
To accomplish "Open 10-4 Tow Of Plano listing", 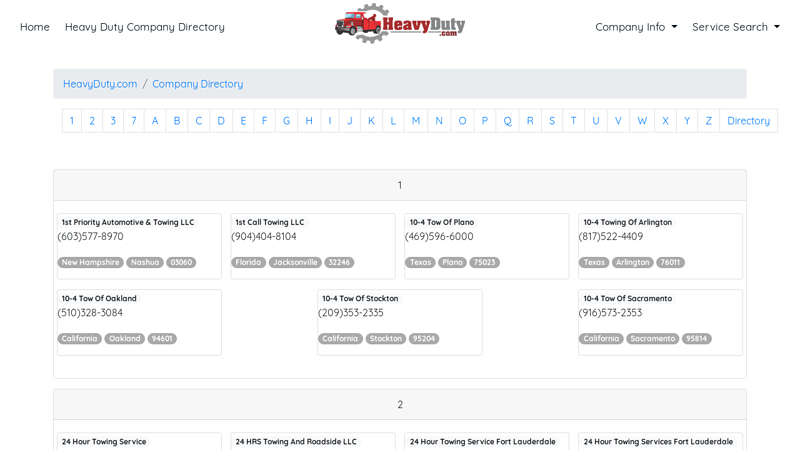I will coord(442,222).
